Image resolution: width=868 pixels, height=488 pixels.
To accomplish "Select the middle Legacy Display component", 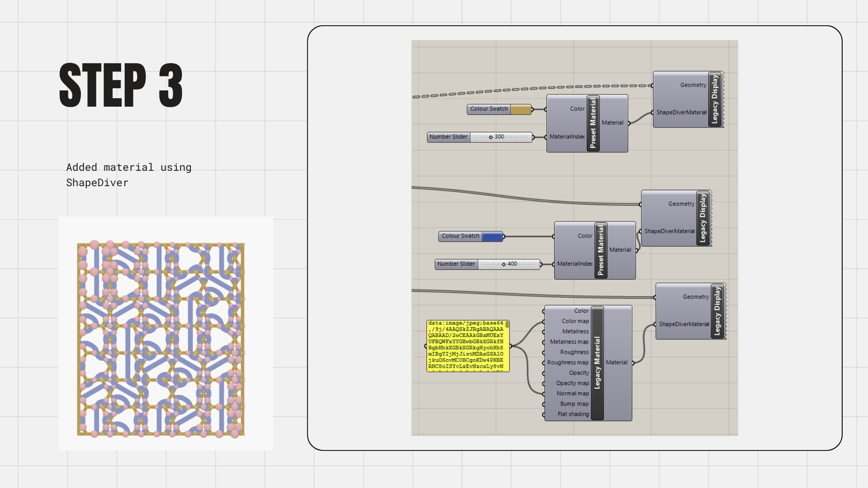I will (x=703, y=218).
